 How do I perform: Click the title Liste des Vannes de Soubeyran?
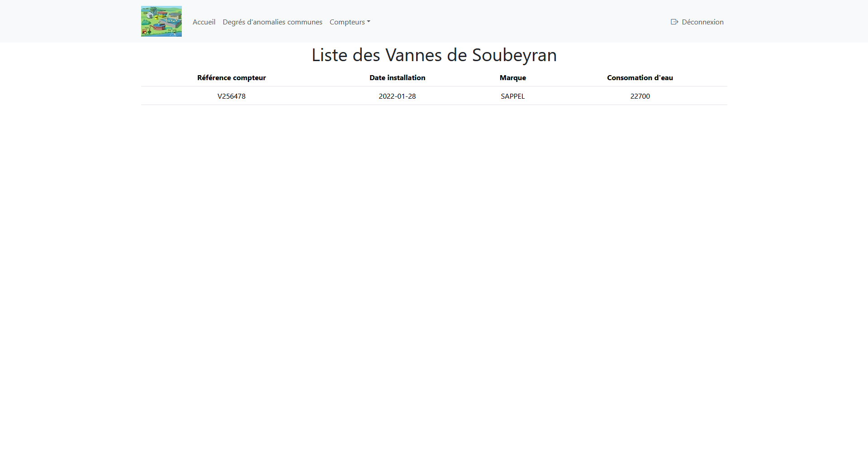(x=433, y=55)
